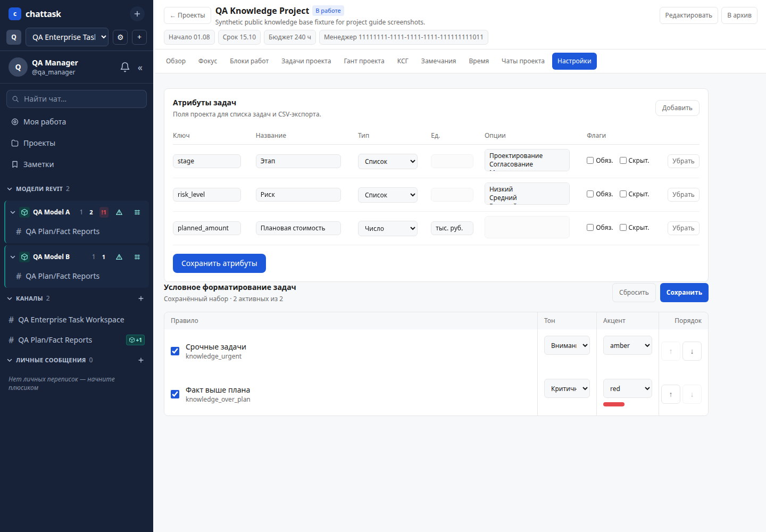This screenshot has height=532, width=766.
Task: Click Добавить to add an attribute
Action: point(677,108)
